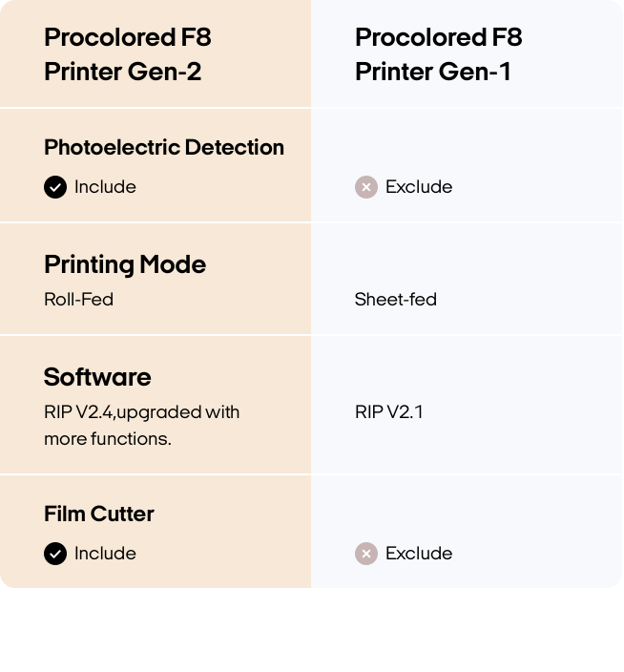
Task: Click the Printing Mode heading
Action: (x=125, y=264)
